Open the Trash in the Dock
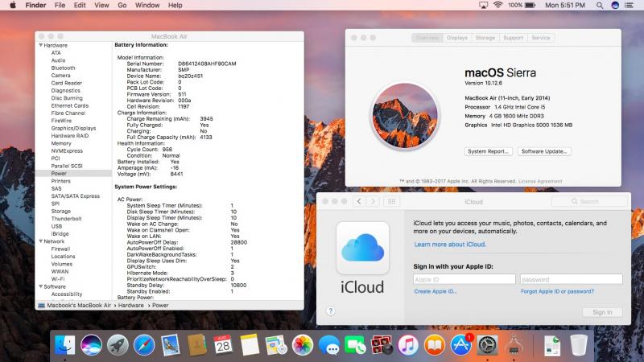644x362 pixels. (x=579, y=345)
